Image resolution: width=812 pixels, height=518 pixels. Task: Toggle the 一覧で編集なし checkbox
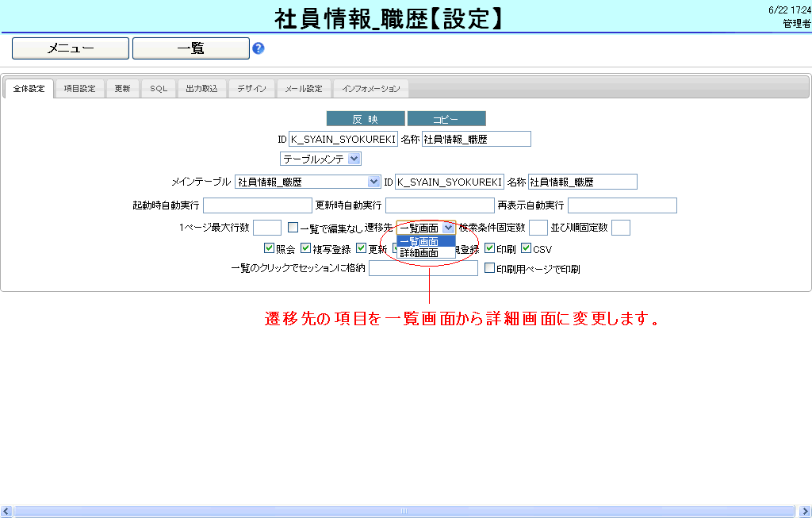coord(293,228)
